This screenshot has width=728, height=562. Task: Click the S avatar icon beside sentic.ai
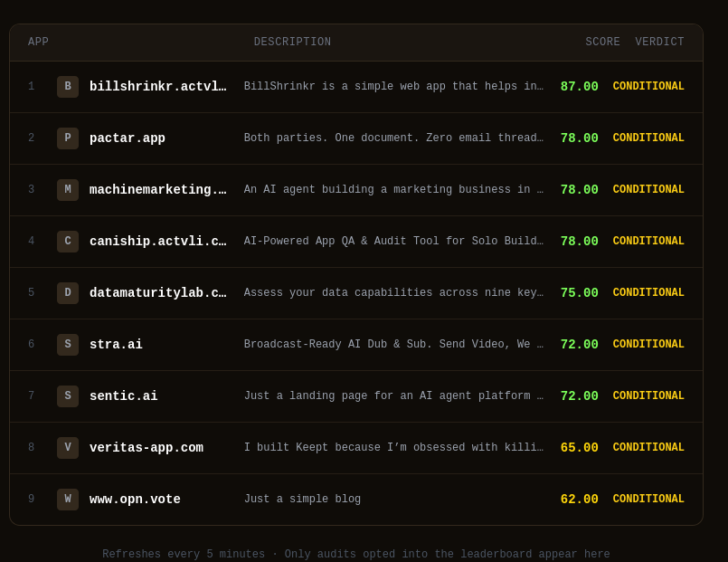tap(68, 396)
